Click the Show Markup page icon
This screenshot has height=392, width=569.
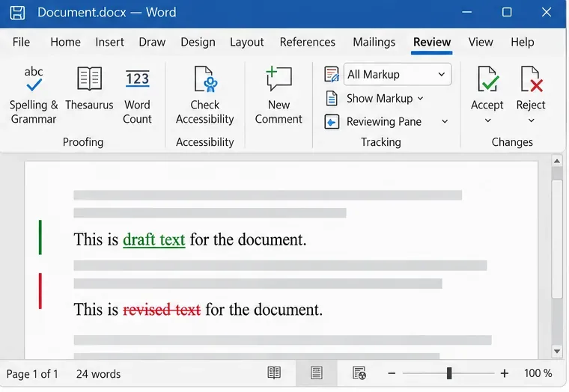tap(332, 98)
